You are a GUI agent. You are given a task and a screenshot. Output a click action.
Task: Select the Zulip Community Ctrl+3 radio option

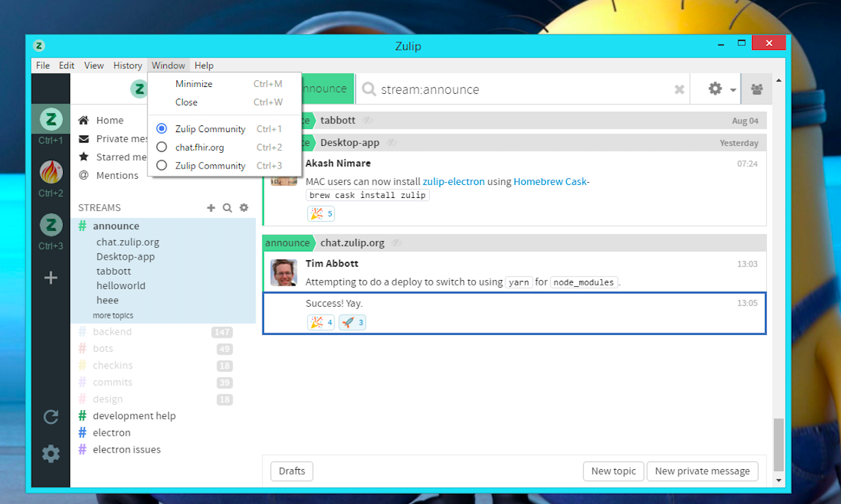[x=162, y=166]
